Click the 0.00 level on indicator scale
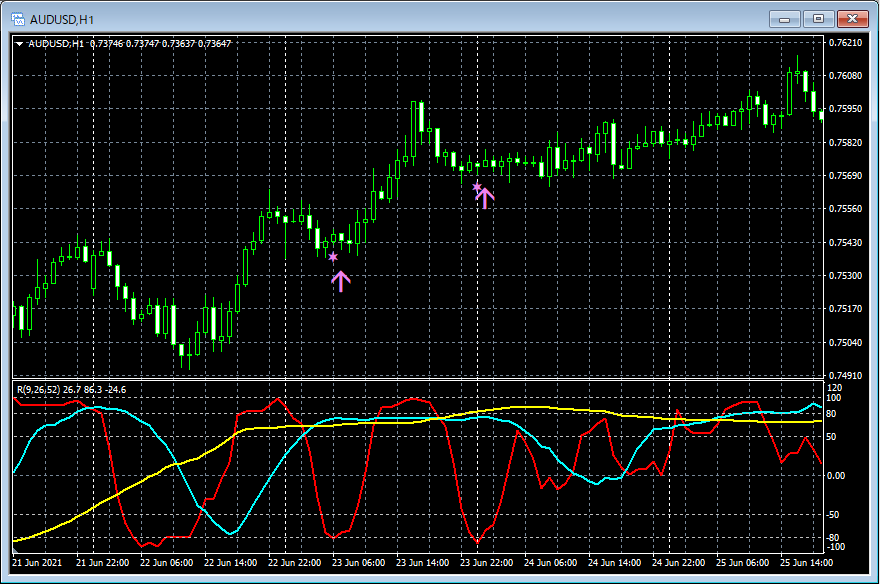This screenshot has width=881, height=584. click(x=838, y=475)
